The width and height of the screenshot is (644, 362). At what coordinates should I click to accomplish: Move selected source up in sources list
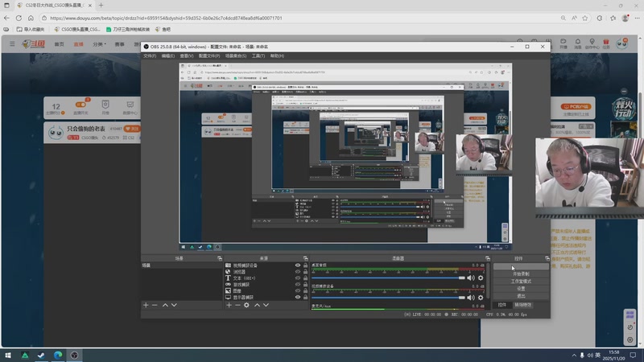(x=257, y=305)
